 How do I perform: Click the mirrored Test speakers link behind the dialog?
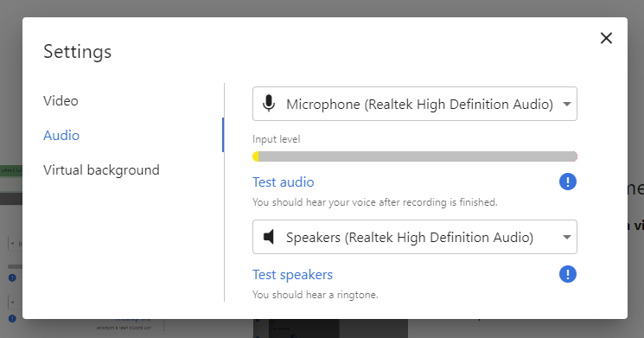pos(134,319)
